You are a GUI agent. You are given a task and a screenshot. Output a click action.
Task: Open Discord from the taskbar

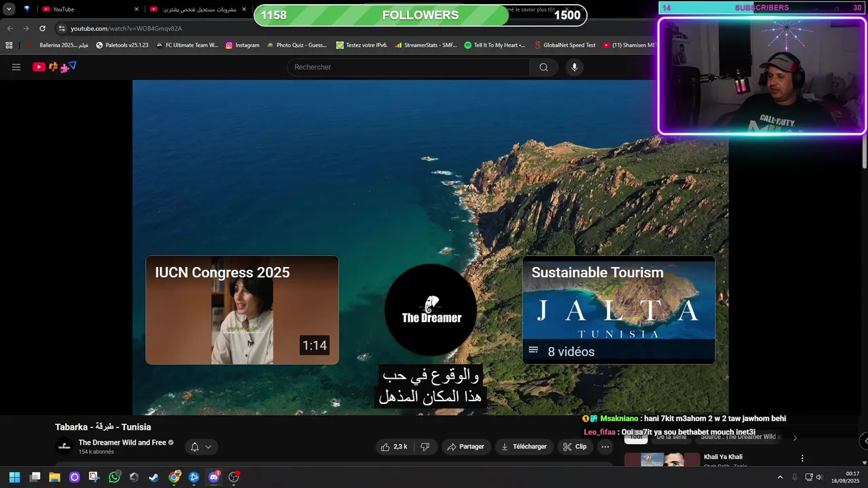coord(214,477)
